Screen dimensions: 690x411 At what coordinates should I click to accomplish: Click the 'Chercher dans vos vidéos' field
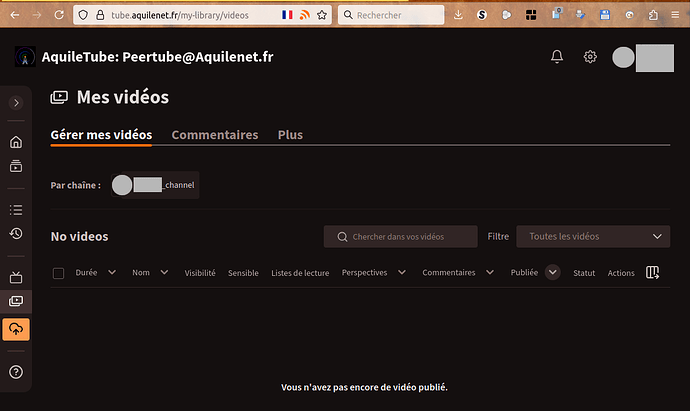click(x=400, y=237)
